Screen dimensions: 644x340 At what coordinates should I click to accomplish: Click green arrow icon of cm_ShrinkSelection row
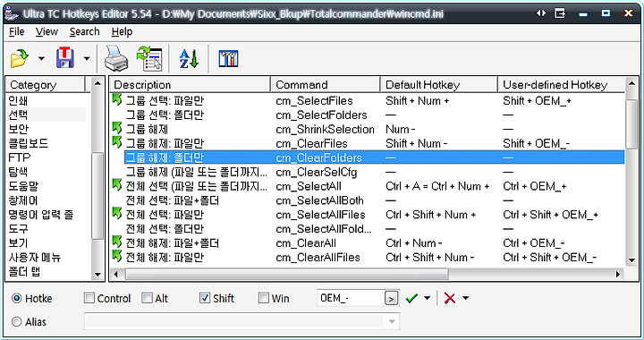(117, 128)
